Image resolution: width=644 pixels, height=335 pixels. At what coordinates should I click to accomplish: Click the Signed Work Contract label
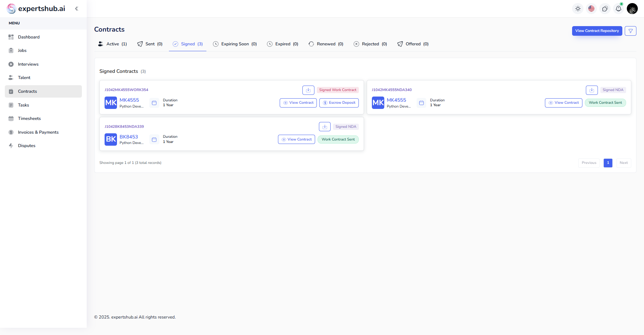point(338,90)
